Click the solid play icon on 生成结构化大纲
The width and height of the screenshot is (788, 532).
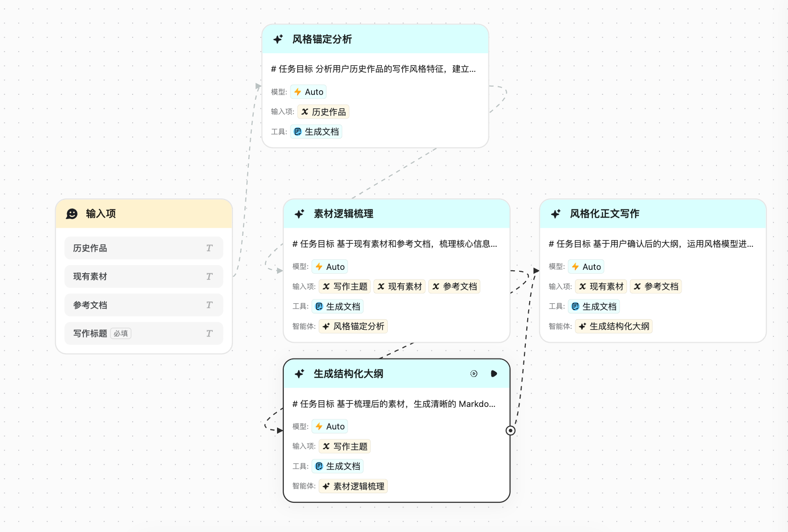click(494, 374)
